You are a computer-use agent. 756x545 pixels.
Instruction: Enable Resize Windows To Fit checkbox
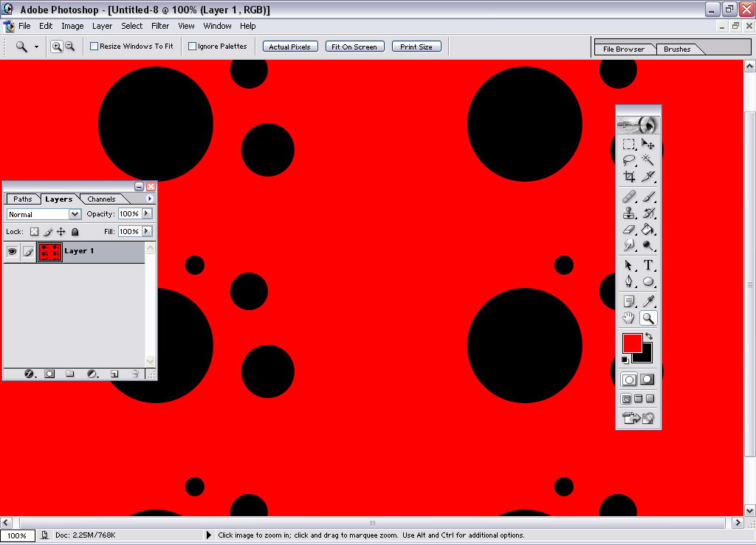(94, 47)
